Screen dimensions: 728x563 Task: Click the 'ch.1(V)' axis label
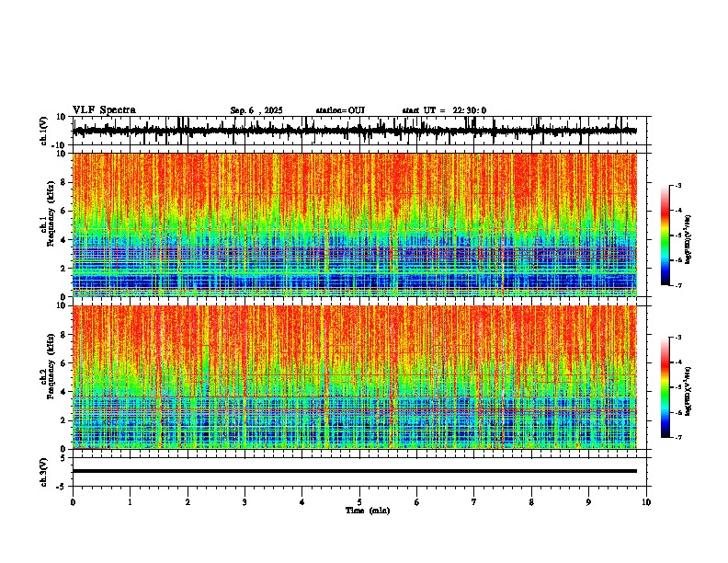click(x=44, y=131)
